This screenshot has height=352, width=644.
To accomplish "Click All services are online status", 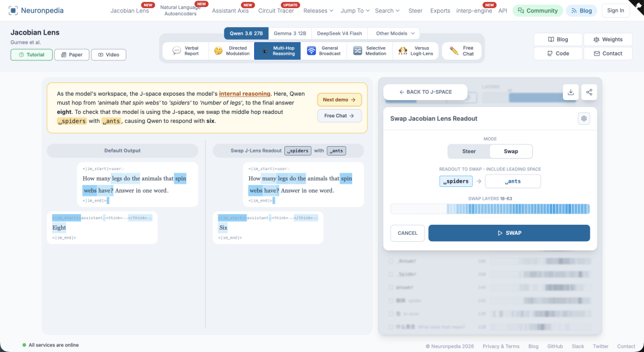I will click(x=50, y=345).
